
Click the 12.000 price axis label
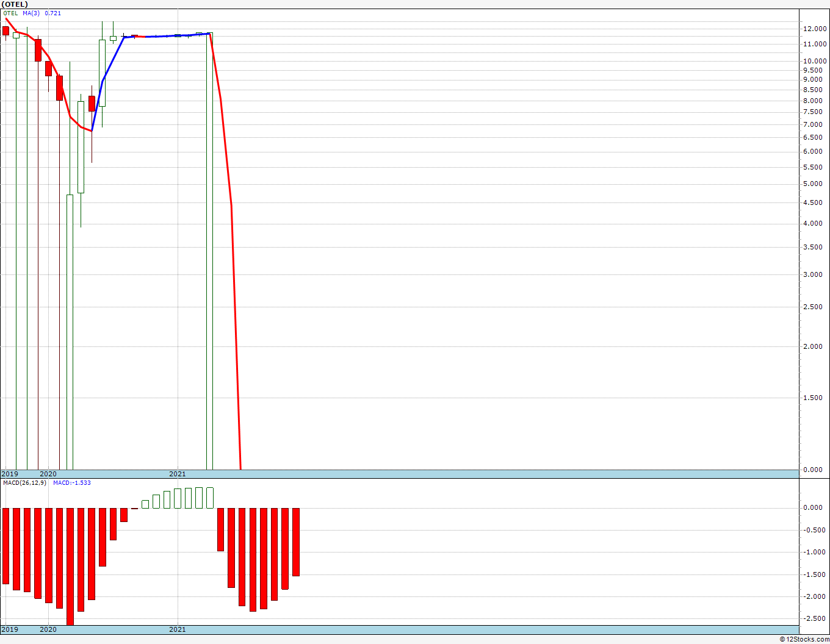point(815,29)
